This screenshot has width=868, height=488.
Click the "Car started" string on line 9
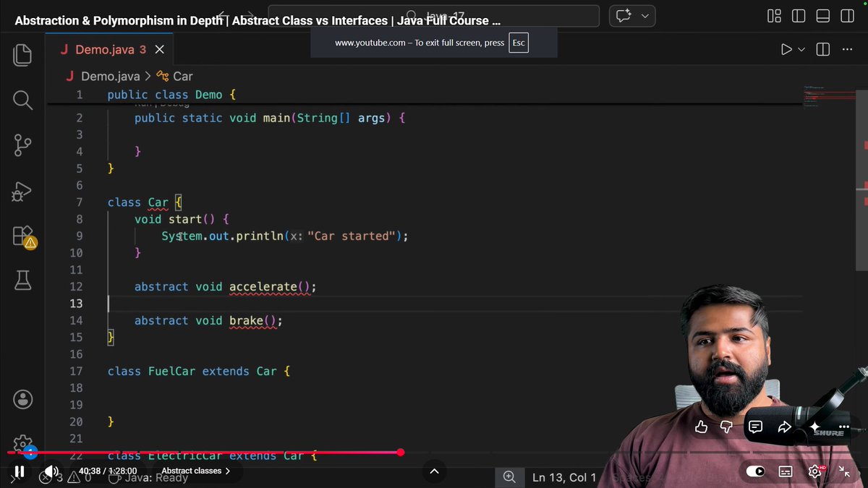(352, 236)
